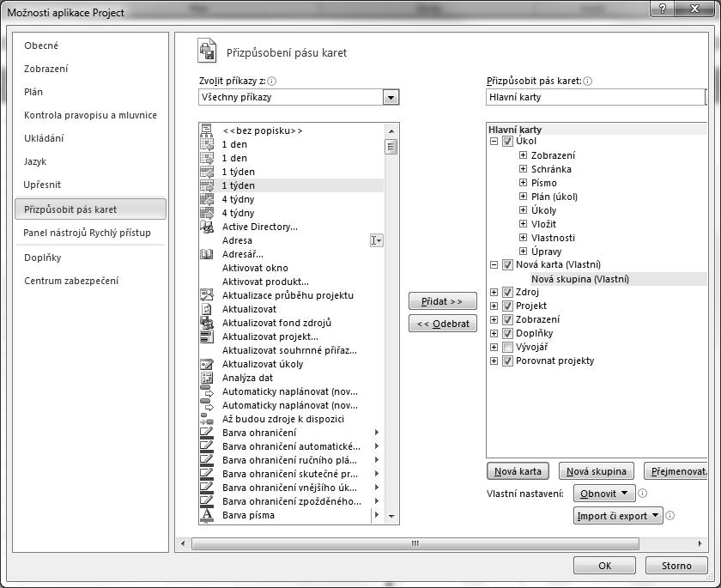Image resolution: width=721 pixels, height=588 pixels.
Task: Click the Barva ohraničení zpožděného icon
Action: click(x=207, y=501)
